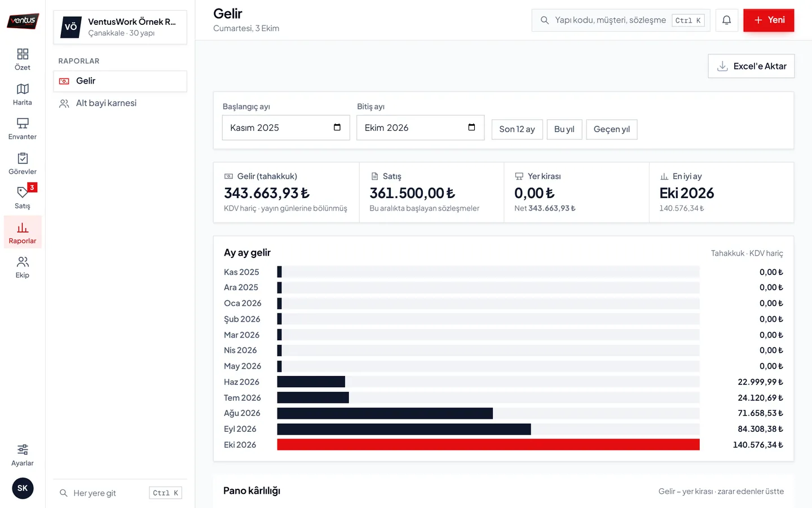Open the Görevler tasks section

(x=23, y=164)
